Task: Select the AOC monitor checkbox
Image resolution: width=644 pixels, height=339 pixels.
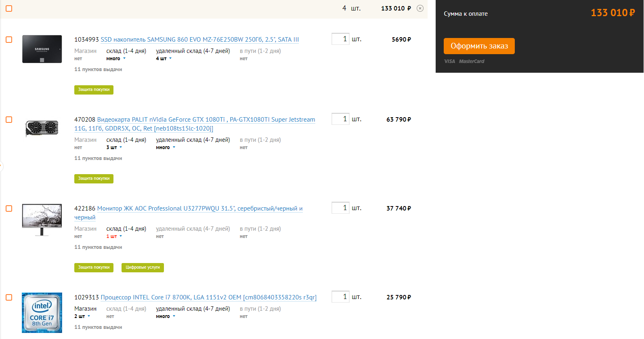Action: point(9,208)
